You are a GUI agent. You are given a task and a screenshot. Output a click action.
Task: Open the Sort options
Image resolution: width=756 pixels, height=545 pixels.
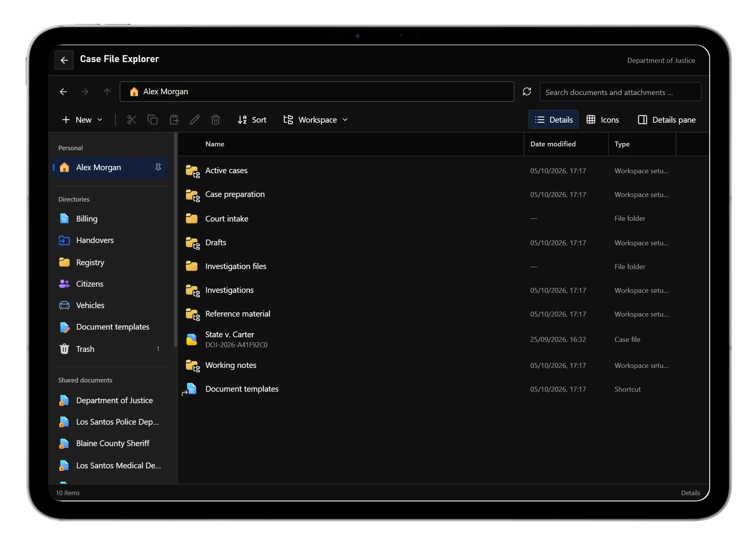[x=252, y=120]
